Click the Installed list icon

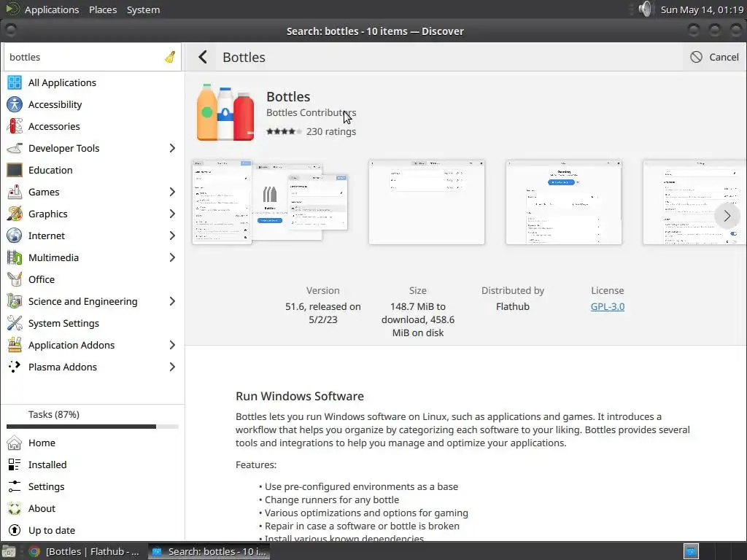(x=15, y=464)
